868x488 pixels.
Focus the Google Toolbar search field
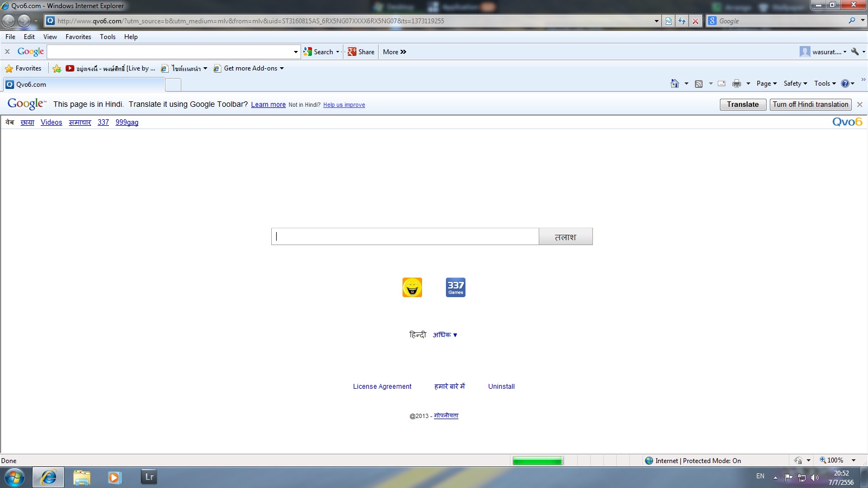[170, 52]
